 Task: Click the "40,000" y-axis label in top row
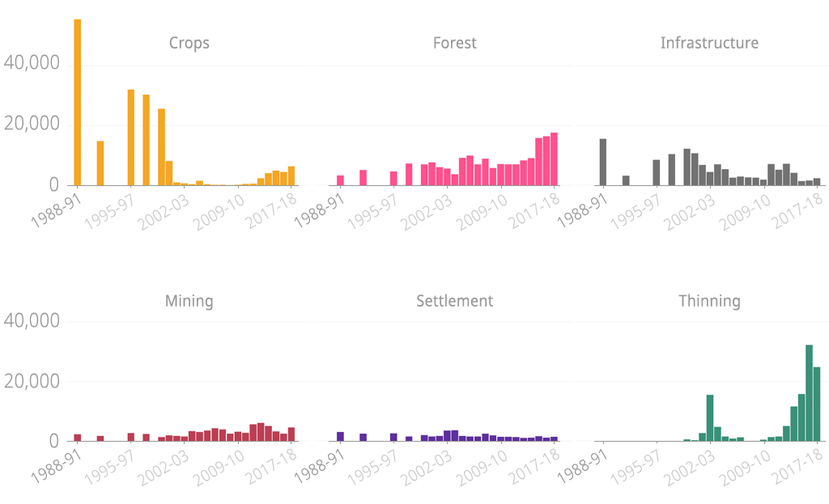(32, 62)
